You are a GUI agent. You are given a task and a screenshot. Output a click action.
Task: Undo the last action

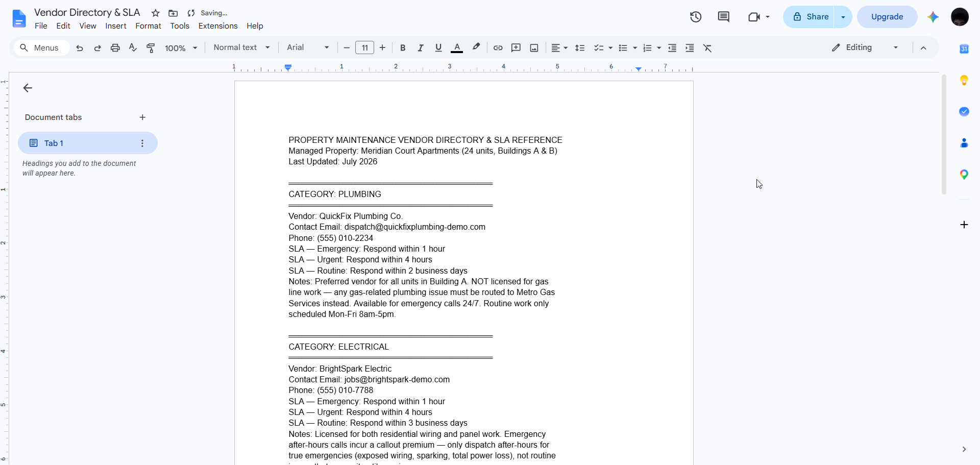(x=80, y=48)
